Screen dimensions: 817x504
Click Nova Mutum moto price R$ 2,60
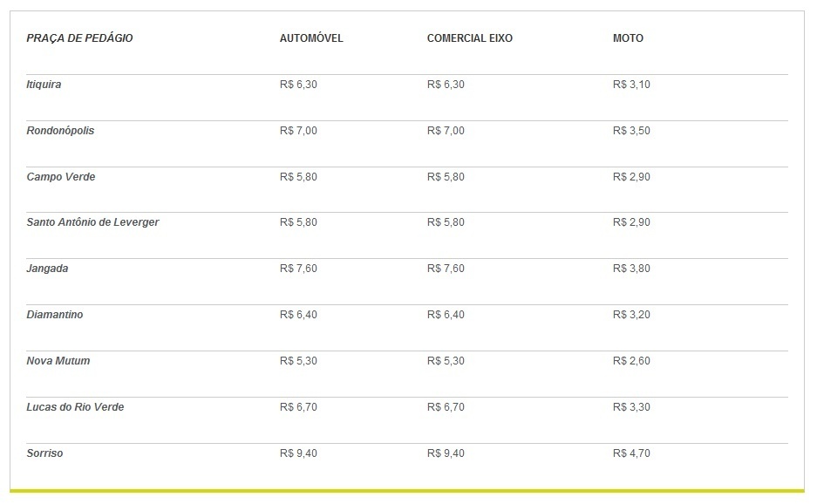[631, 361]
